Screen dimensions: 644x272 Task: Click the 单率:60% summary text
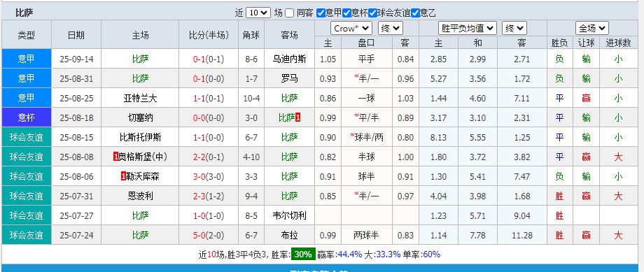421,255
